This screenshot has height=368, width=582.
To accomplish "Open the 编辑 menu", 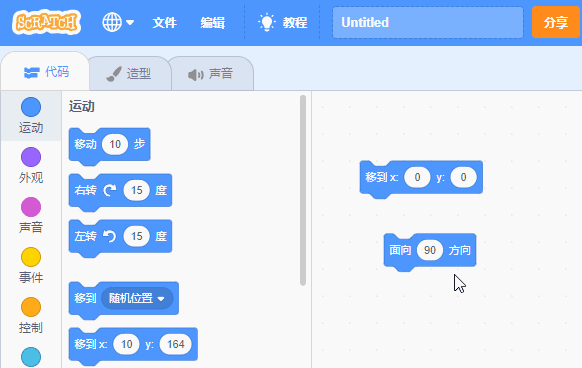I will click(213, 23).
